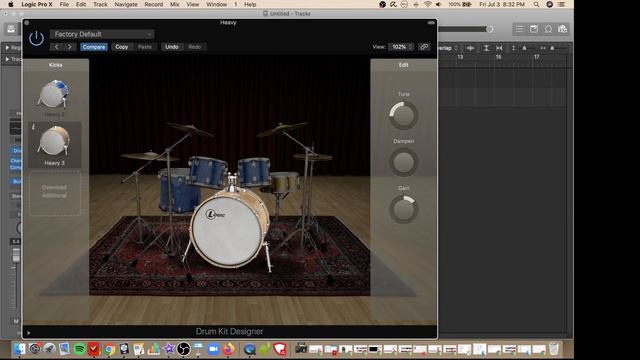The image size is (640, 360).
Task: Open the Library button in Logic toolbar
Action: pyautogui.click(x=11, y=29)
